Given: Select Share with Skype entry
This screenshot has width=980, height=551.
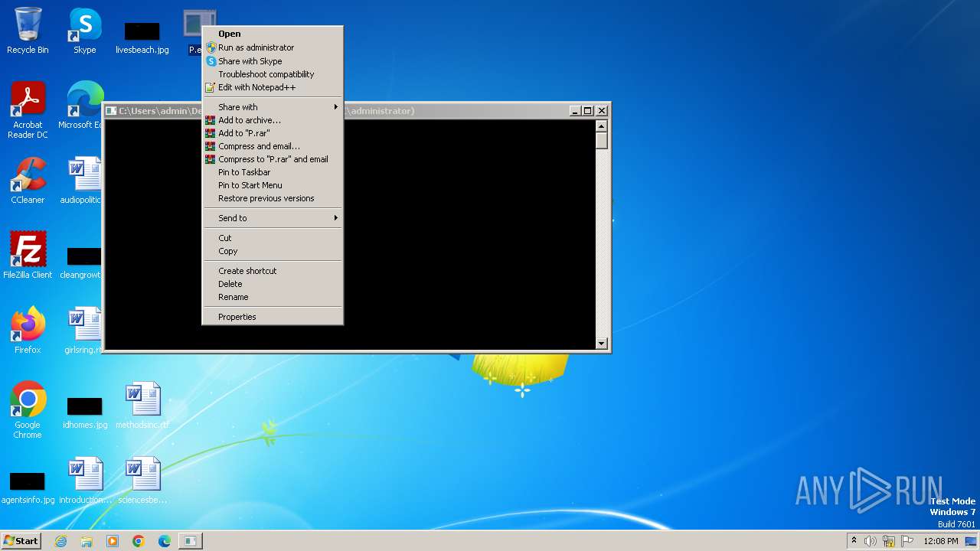Looking at the screenshot, I should (x=273, y=61).
